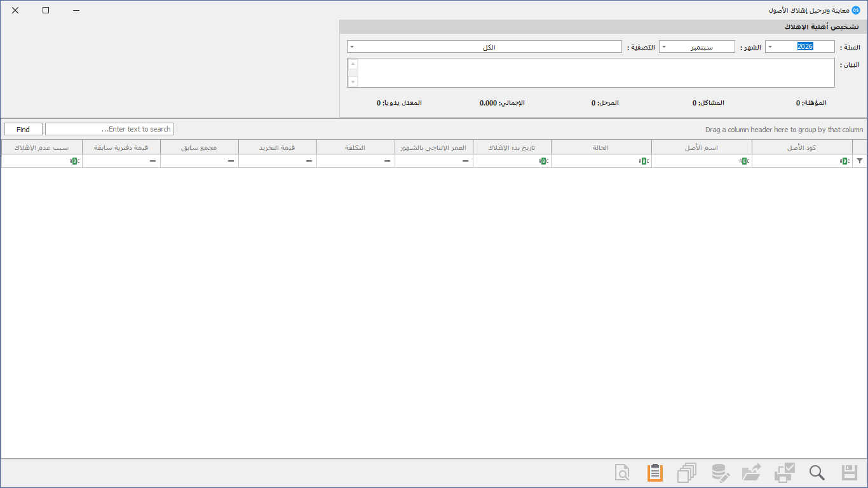This screenshot has width=868, height=488.
Task: Sort by التكلفة column header
Action: (356, 147)
